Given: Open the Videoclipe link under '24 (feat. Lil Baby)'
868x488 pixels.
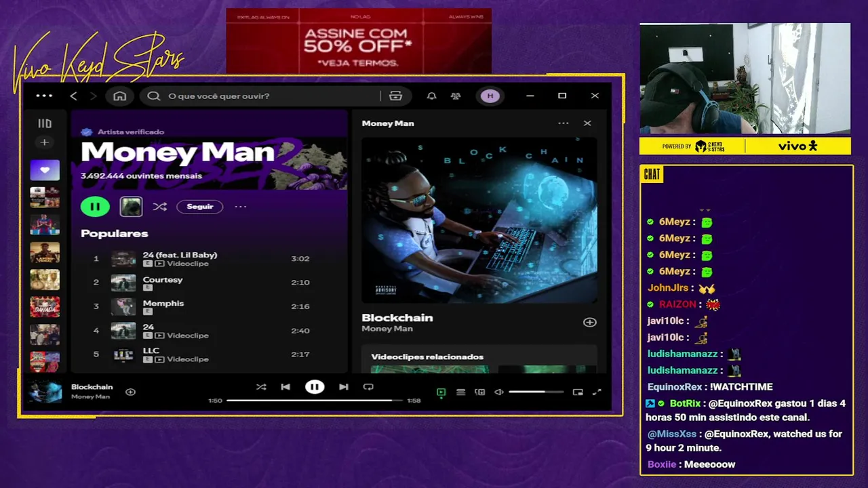Looking at the screenshot, I should click(188, 264).
